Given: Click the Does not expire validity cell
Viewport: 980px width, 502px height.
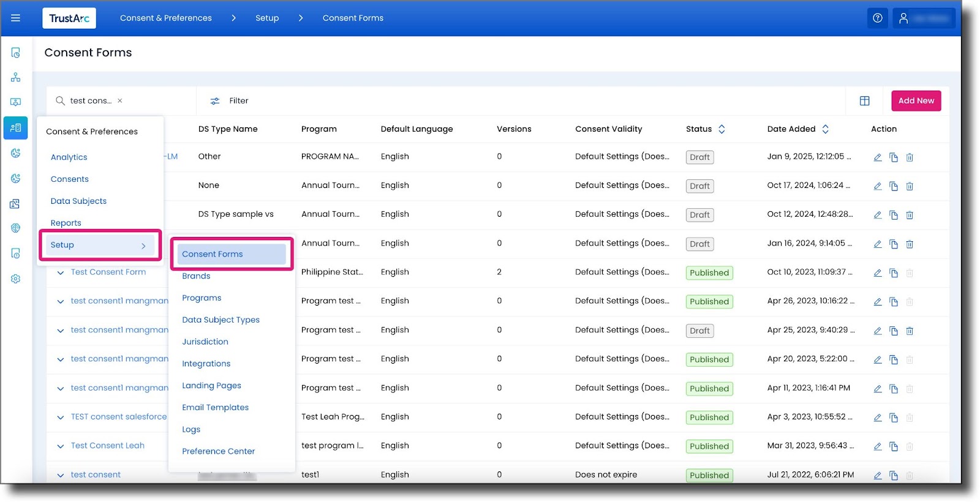Looking at the screenshot, I should click(x=606, y=475).
